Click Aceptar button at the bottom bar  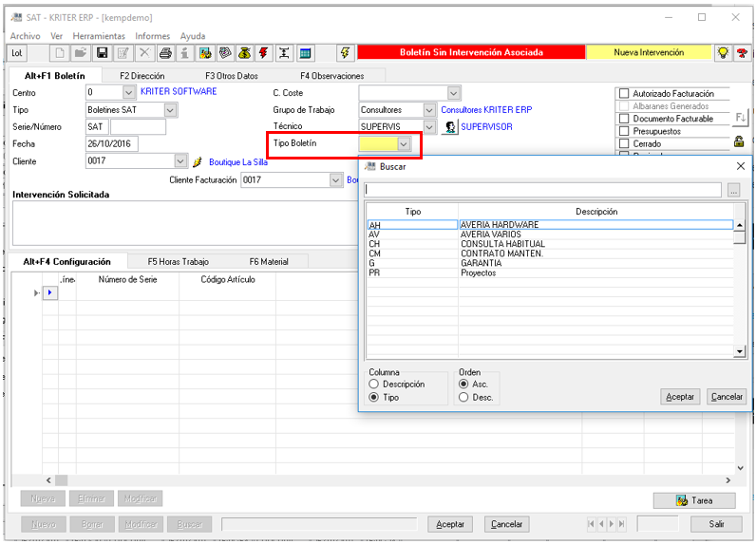450,524
